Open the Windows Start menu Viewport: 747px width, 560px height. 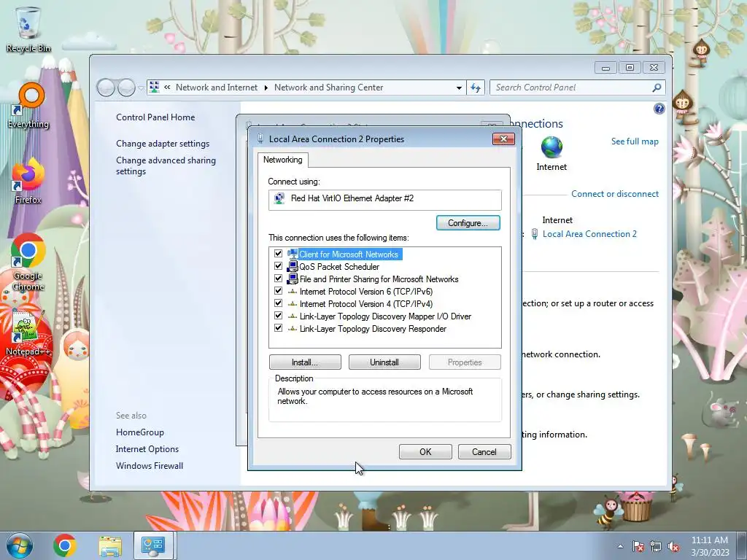tap(19, 545)
